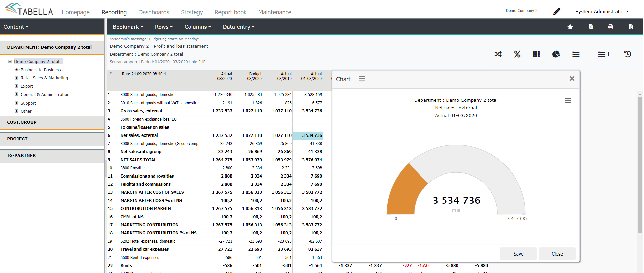This screenshot has width=644, height=273.
Task: Expand the General & Administration node
Action: tap(16, 94)
